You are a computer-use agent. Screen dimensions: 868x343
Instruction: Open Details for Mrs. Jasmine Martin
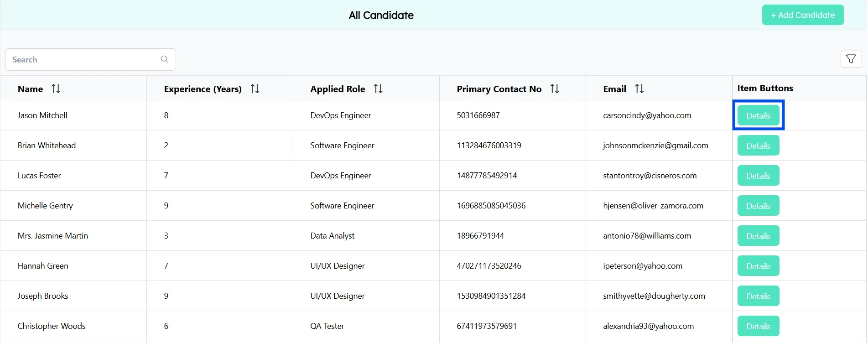click(x=758, y=236)
